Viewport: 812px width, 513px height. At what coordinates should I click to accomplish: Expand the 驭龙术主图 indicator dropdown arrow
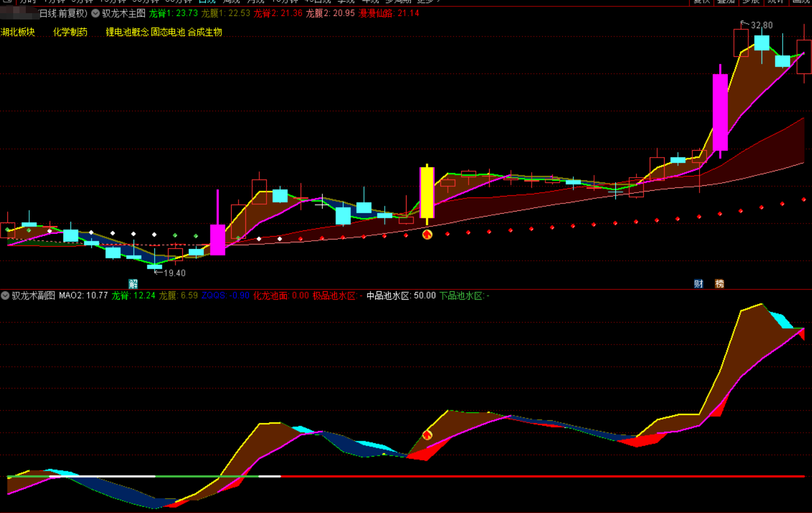pyautogui.click(x=95, y=13)
